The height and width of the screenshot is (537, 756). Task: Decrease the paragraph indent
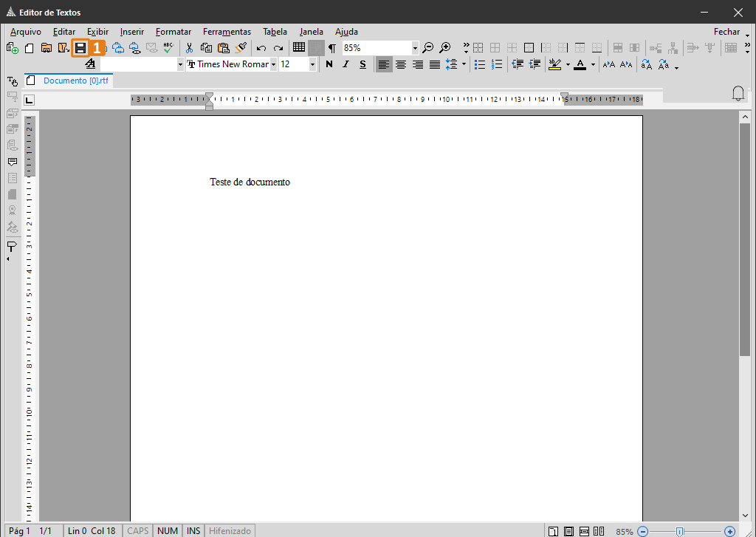click(518, 64)
